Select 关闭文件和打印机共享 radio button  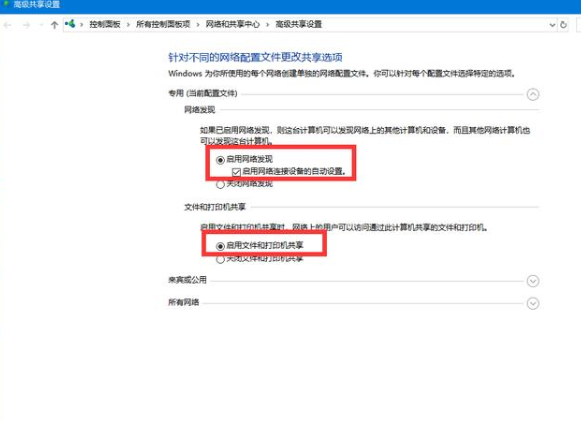pos(220,259)
